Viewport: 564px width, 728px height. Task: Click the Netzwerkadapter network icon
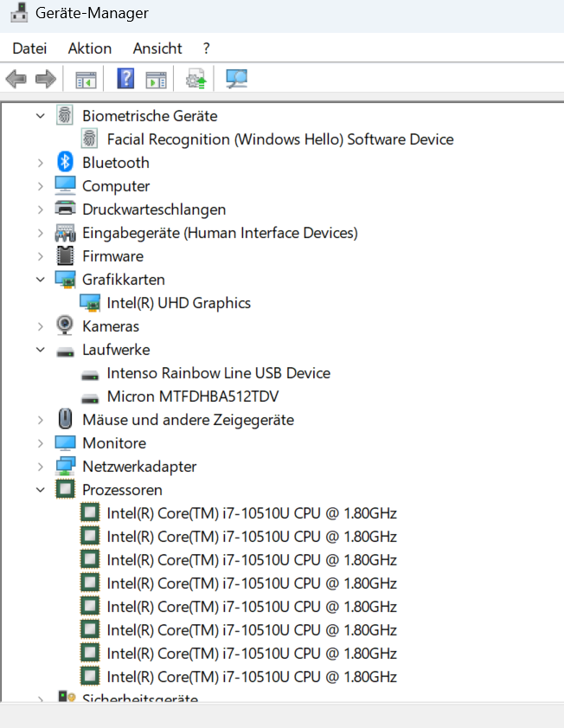click(65, 466)
